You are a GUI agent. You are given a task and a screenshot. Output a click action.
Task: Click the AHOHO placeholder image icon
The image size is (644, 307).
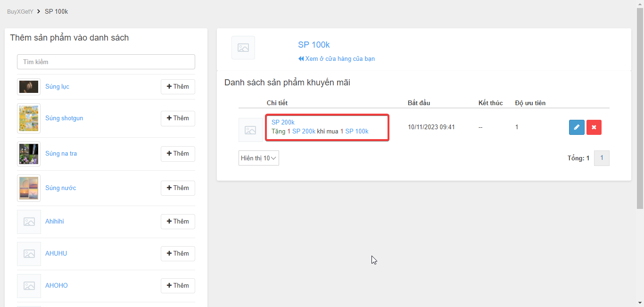pyautogui.click(x=29, y=286)
